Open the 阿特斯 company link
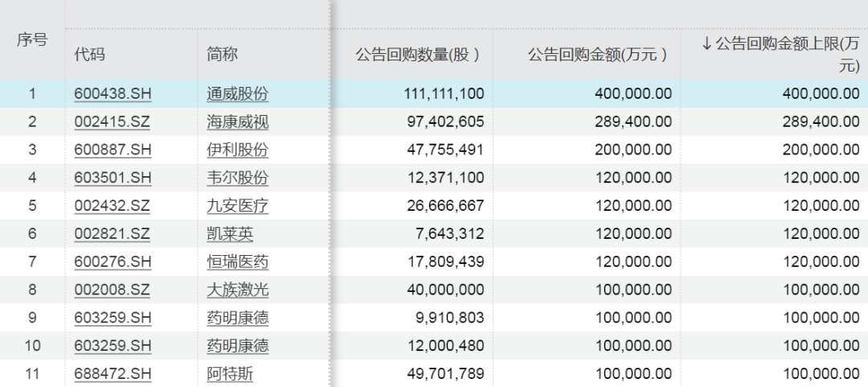The width and height of the screenshot is (868, 387). pos(230,373)
